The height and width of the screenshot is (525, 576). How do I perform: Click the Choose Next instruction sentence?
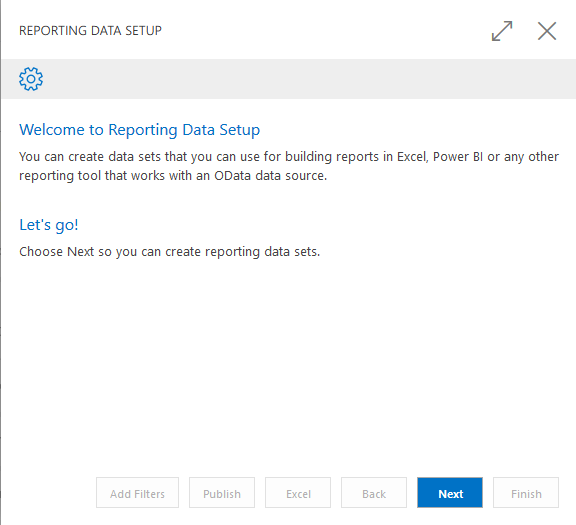[170, 252]
